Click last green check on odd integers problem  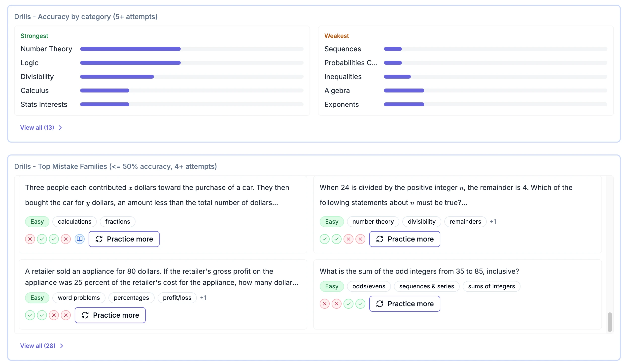[x=360, y=304]
